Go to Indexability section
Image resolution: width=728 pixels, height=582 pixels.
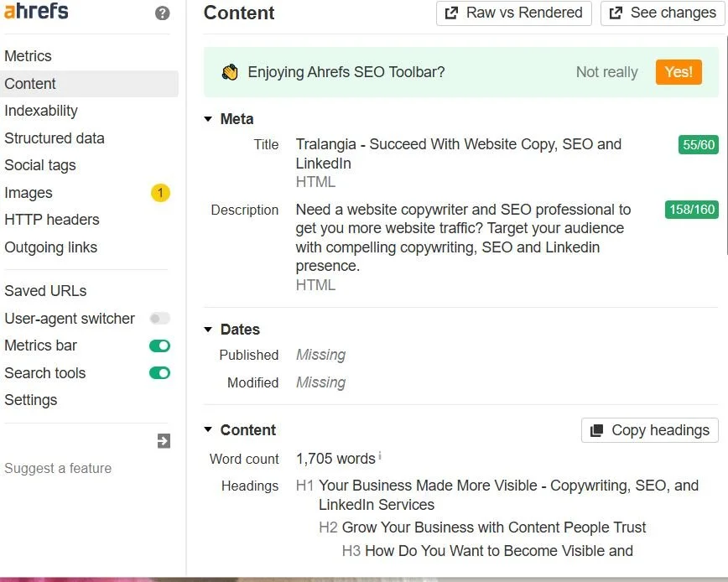click(x=41, y=111)
